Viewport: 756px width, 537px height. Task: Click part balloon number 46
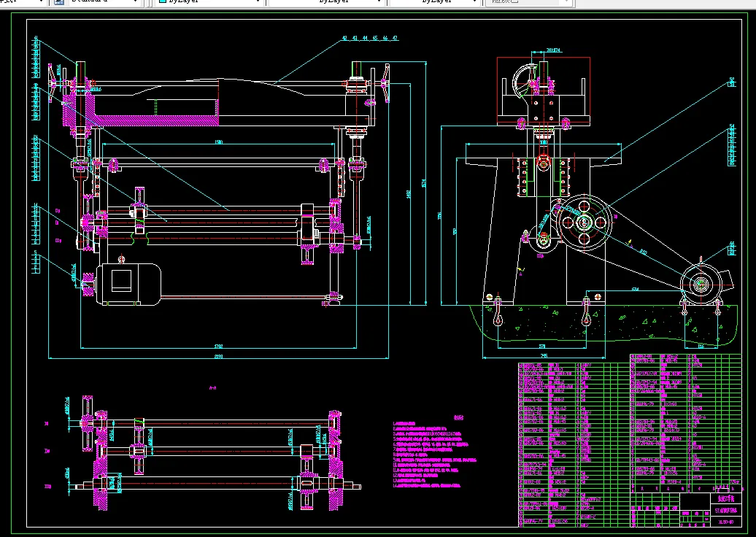(x=385, y=38)
